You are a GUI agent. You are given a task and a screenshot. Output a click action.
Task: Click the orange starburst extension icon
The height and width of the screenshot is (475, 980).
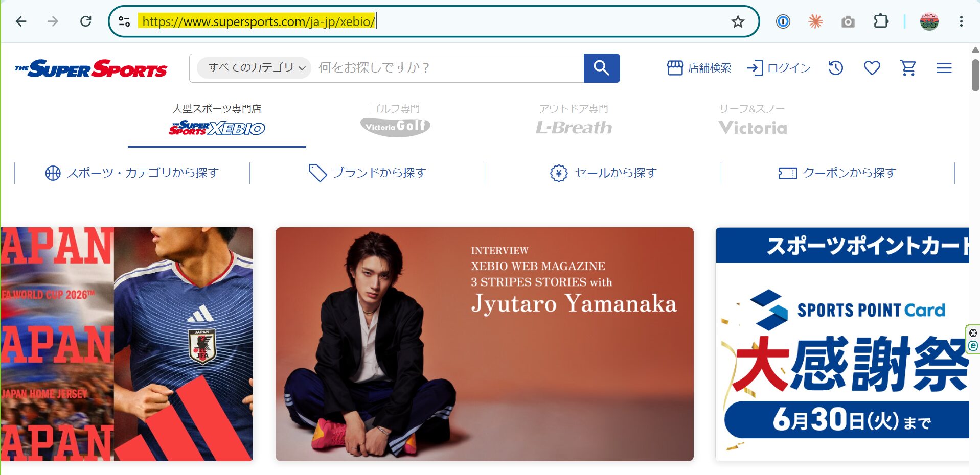[x=815, y=21]
